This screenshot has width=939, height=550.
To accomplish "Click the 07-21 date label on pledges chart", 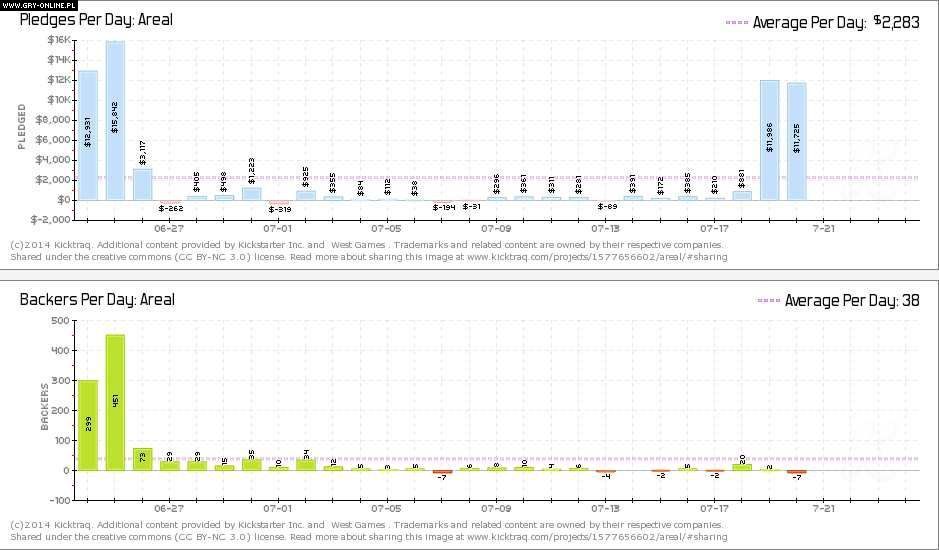I will point(824,228).
